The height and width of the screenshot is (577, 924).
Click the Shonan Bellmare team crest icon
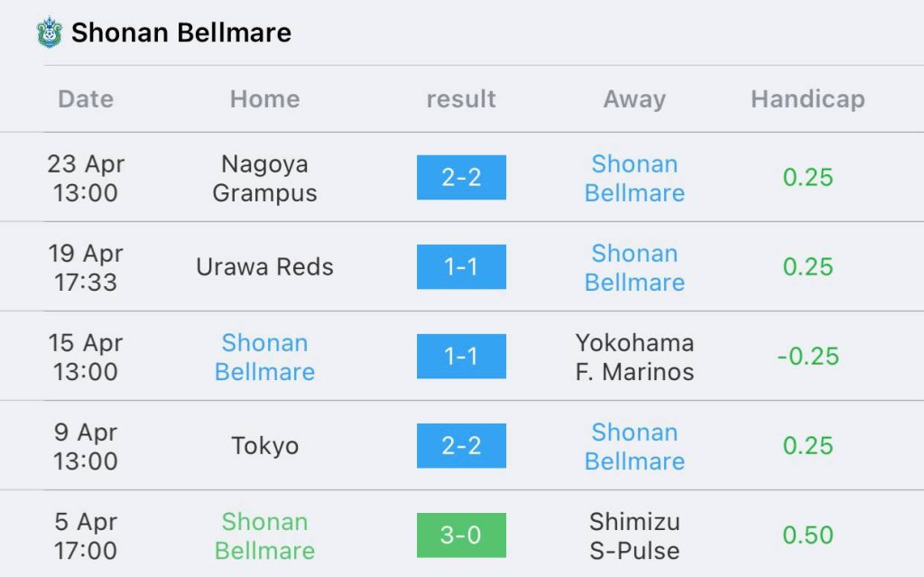point(50,32)
